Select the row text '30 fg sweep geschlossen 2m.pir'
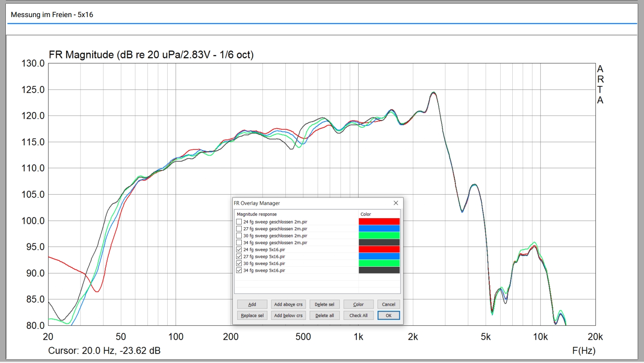Screen dimensions: 644x363 275,236
